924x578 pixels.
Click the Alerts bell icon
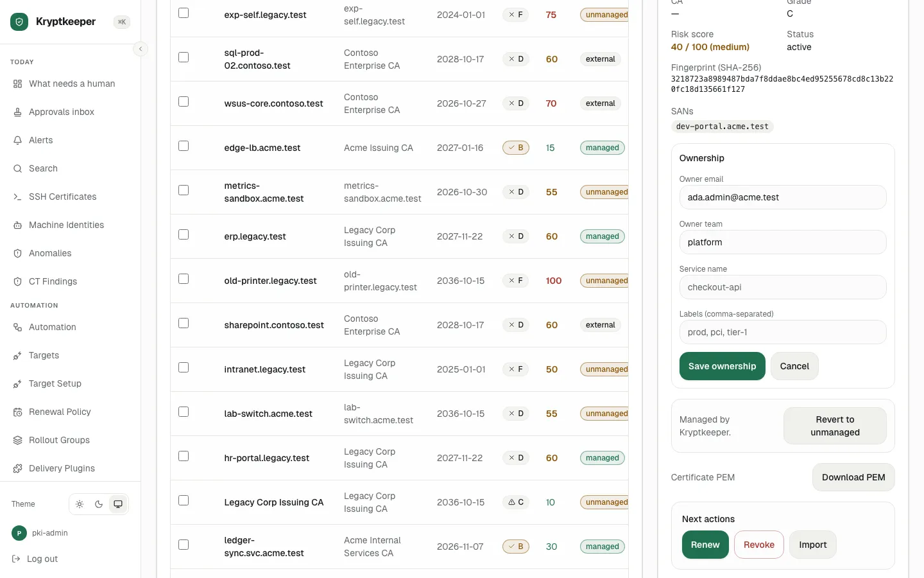[x=17, y=140]
